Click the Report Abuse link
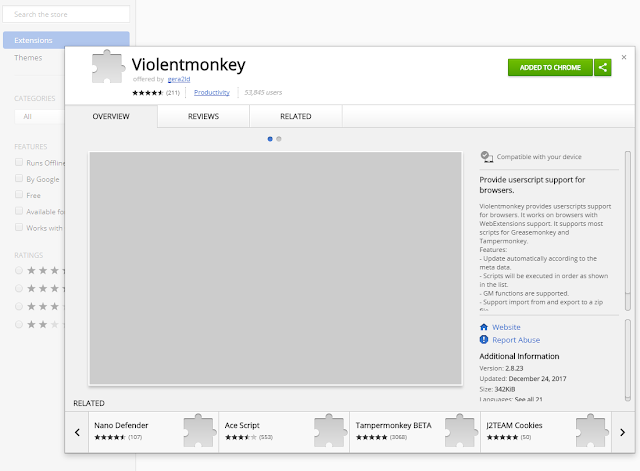This screenshot has width=640, height=471. point(516,340)
